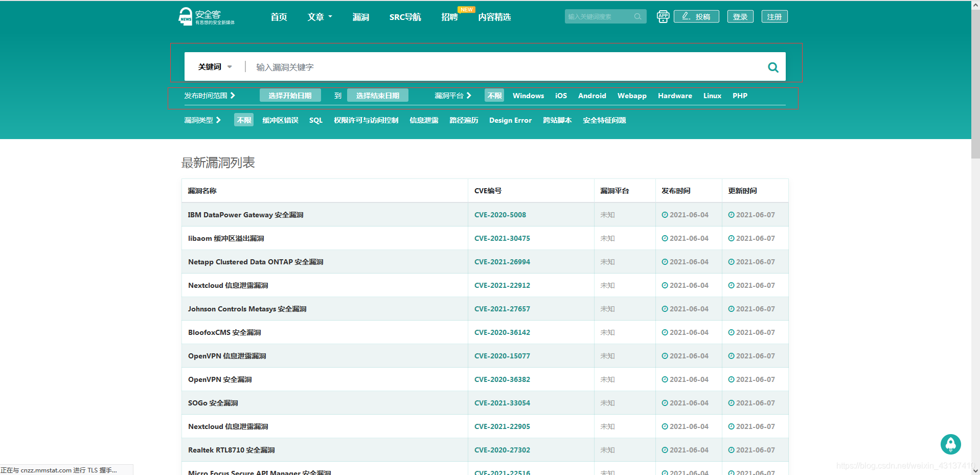This screenshot has height=475, width=980.
Task: Open CVE-2021-22912 link
Action: (502, 285)
